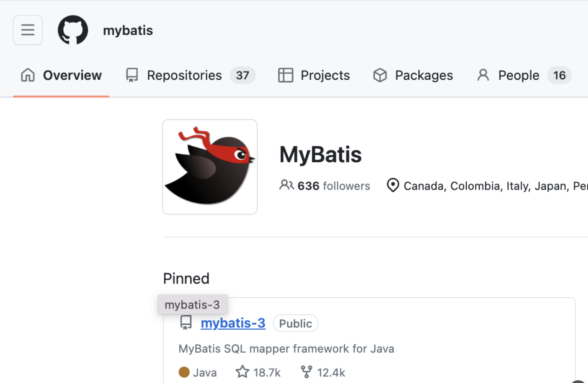Screen dimensions: 588x383
Task: Click the fork icon next to 12.4k
Action: [307, 372]
